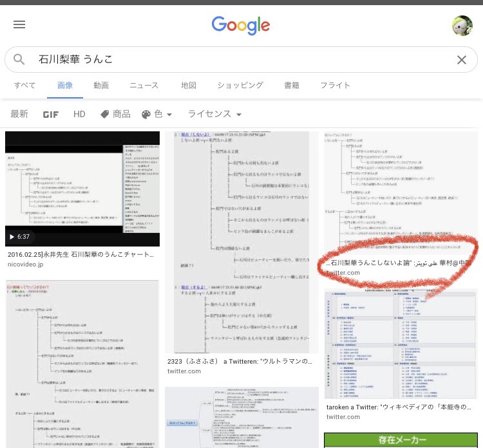Clear the search query with X
The width and height of the screenshot is (483, 448).
pos(462,60)
